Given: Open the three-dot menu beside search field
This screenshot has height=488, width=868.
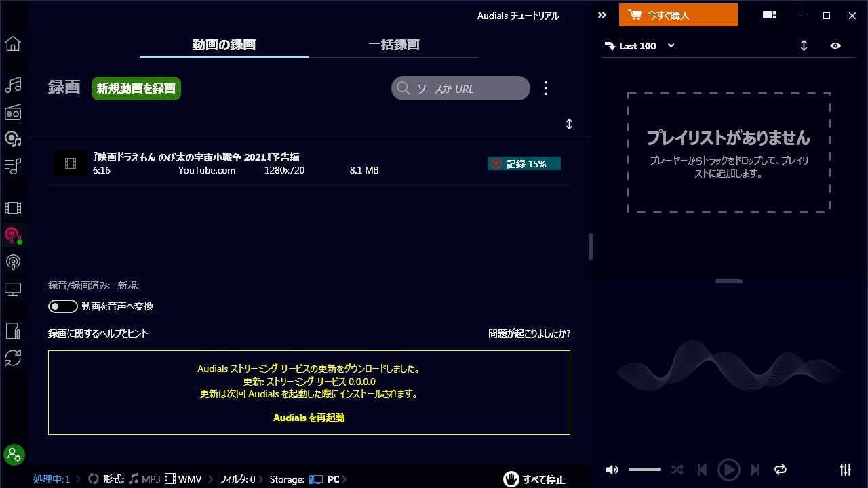Looking at the screenshot, I should 545,87.
